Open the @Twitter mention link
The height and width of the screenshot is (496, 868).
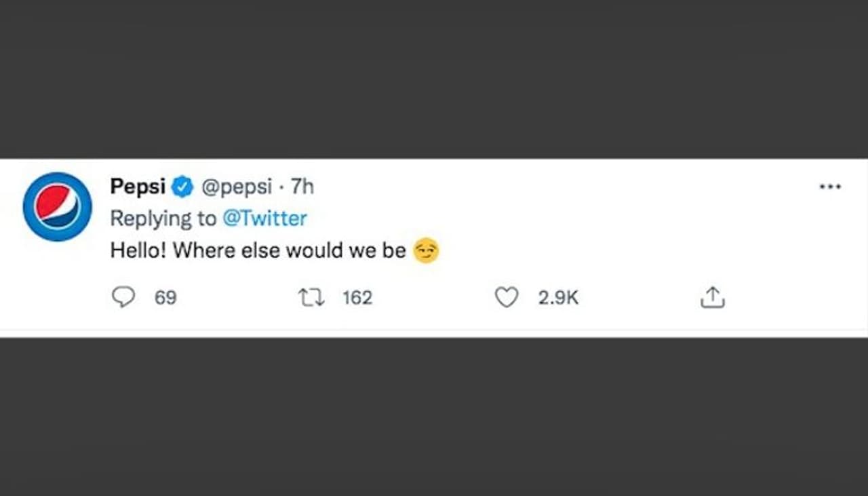264,218
